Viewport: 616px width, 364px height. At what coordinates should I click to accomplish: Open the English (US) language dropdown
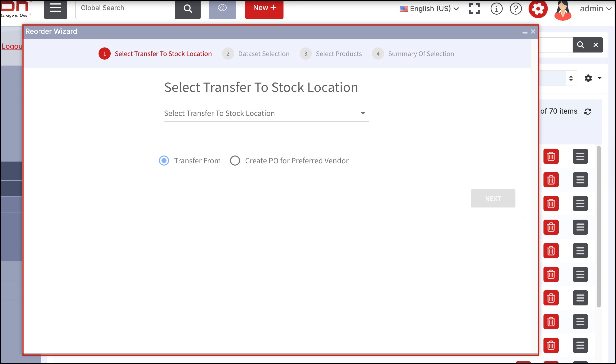pyautogui.click(x=429, y=9)
